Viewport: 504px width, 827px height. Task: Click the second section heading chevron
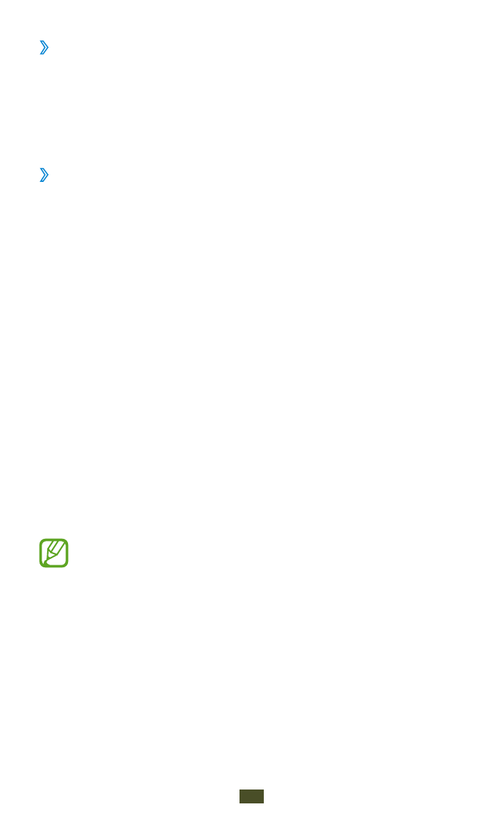tap(44, 175)
